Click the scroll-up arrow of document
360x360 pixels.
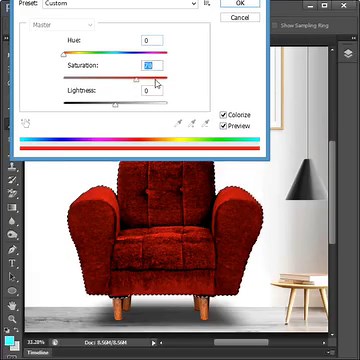[x=332, y=50]
